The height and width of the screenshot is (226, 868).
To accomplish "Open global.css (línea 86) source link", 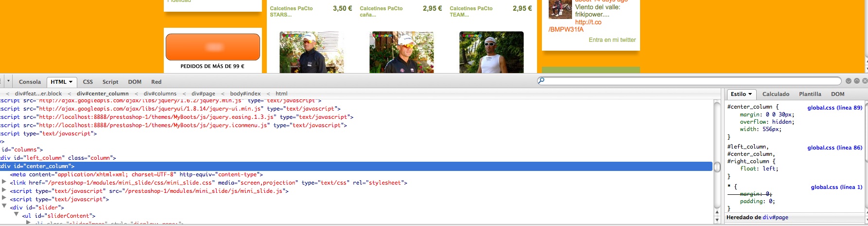I will tap(835, 148).
